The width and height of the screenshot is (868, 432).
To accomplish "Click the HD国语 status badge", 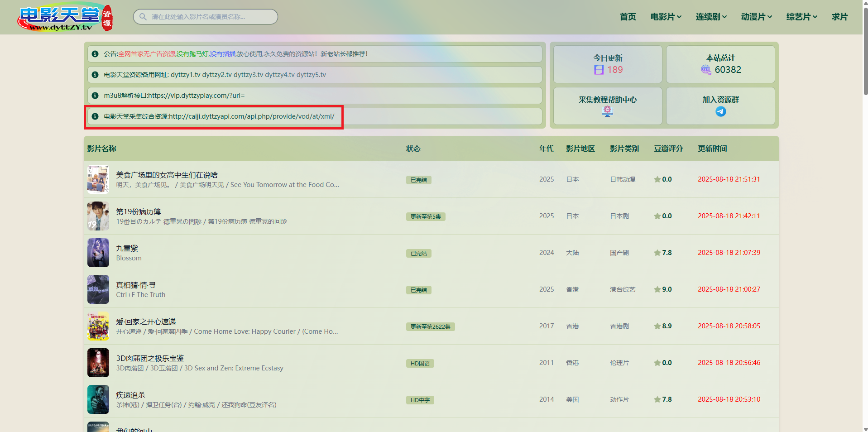I will 420,363.
